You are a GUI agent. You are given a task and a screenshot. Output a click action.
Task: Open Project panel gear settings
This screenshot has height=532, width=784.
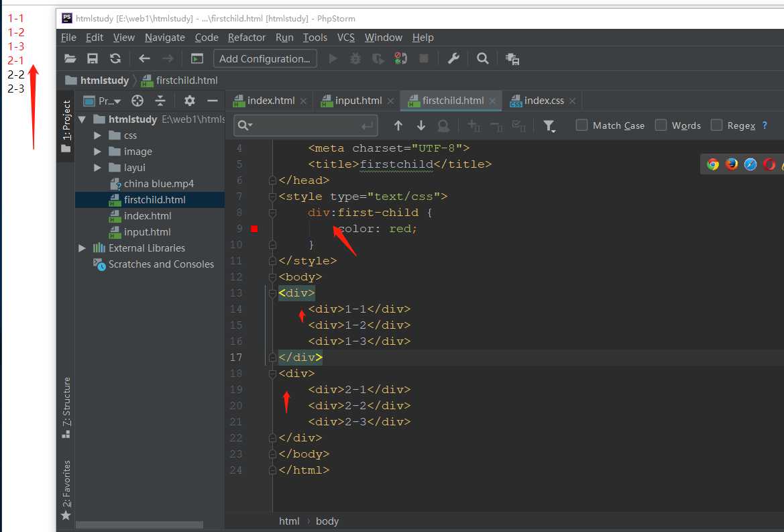point(190,101)
